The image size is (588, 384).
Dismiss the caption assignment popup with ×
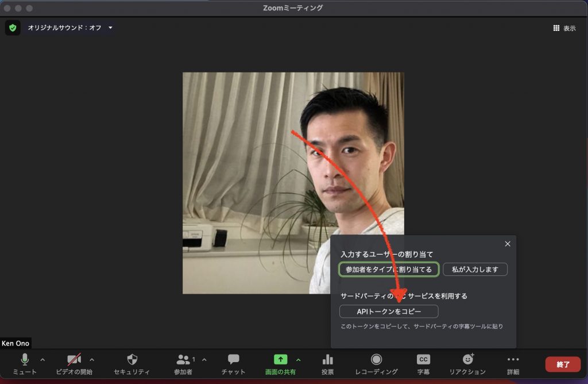(x=508, y=244)
